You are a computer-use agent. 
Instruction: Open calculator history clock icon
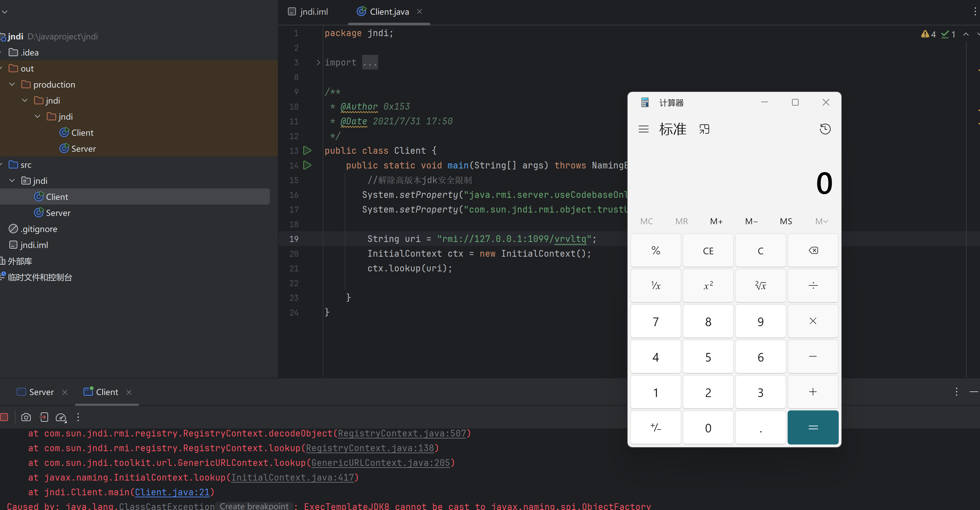pyautogui.click(x=825, y=129)
